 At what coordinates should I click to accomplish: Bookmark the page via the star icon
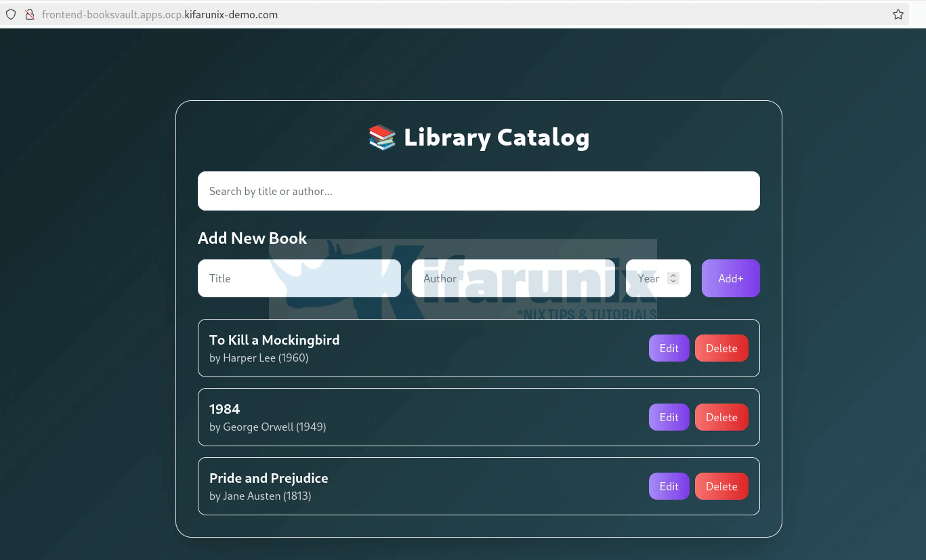coord(898,14)
